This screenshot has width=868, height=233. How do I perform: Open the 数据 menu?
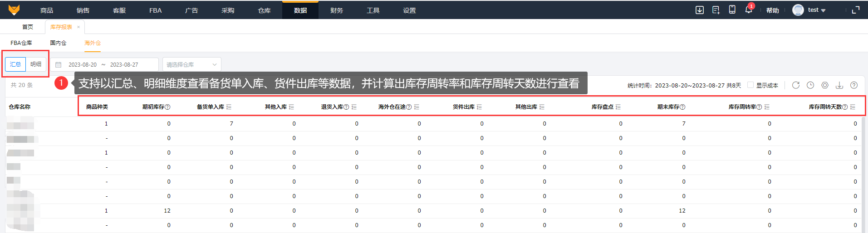(x=300, y=10)
